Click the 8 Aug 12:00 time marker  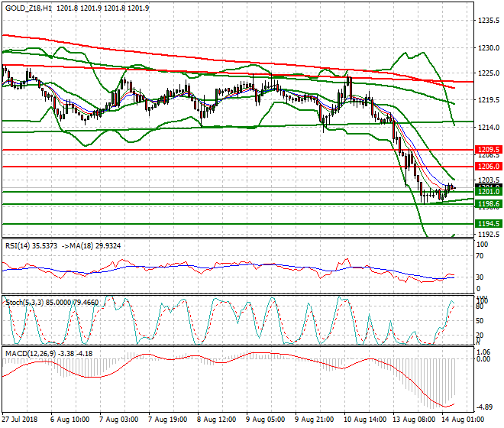click(x=217, y=420)
